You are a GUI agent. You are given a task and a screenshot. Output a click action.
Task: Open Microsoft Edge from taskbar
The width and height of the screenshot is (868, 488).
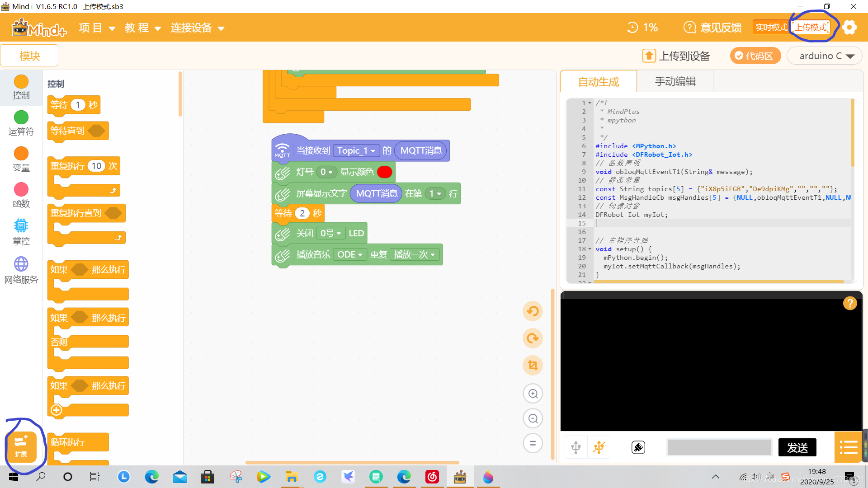click(x=152, y=477)
